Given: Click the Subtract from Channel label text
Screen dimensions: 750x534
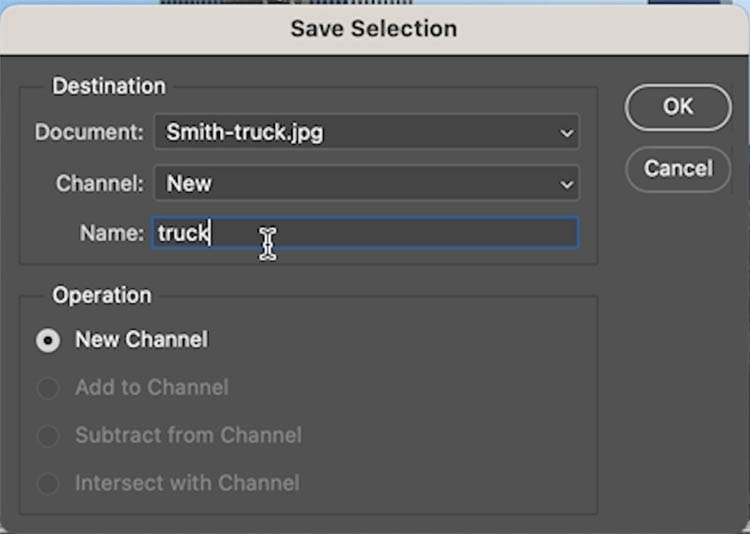Looking at the screenshot, I should coord(188,435).
